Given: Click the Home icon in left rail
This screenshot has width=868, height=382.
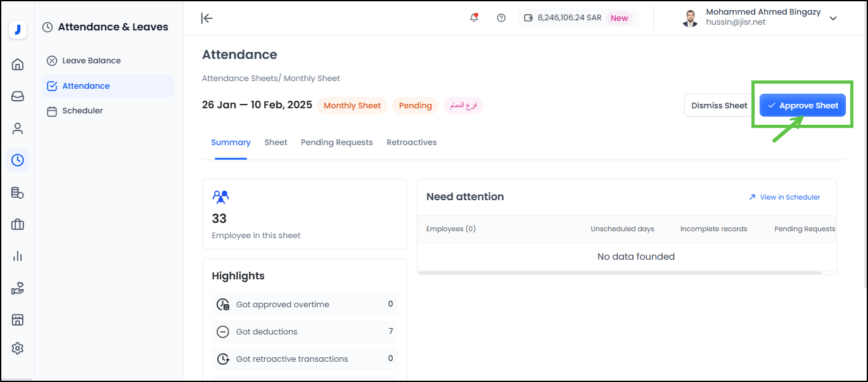Looking at the screenshot, I should (18, 64).
